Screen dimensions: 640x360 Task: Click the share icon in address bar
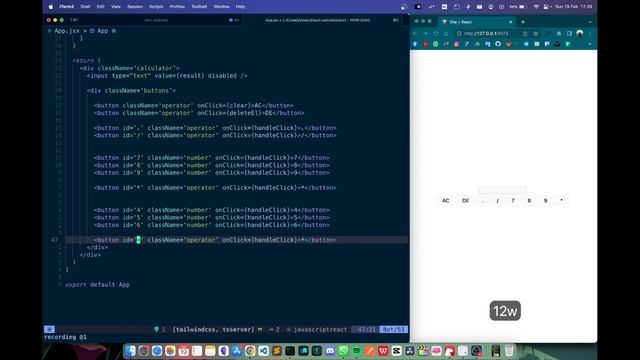tap(525, 33)
